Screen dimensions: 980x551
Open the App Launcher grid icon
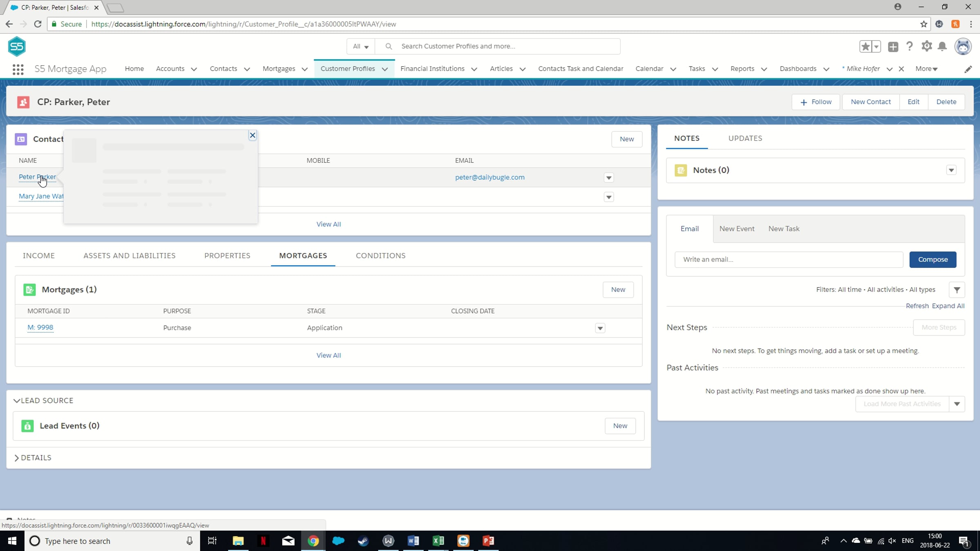18,69
